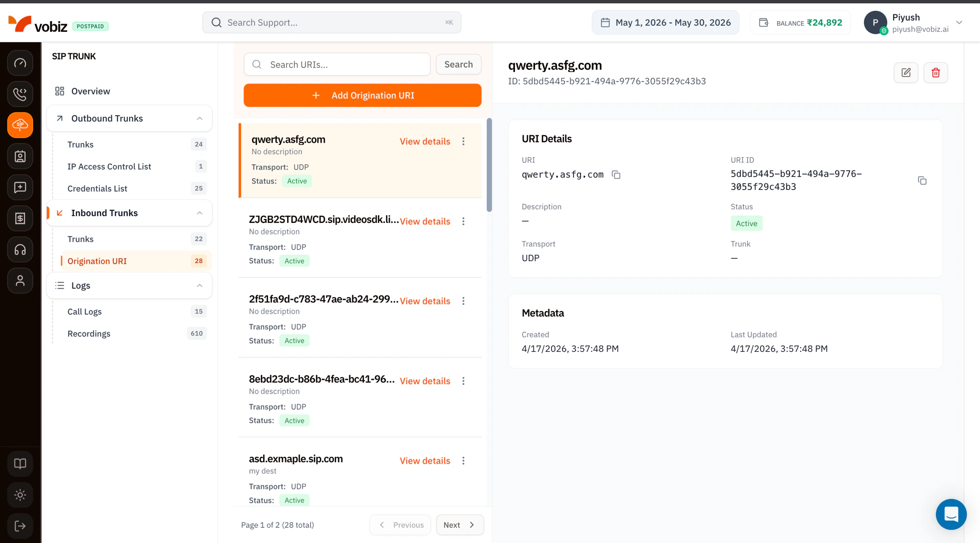Screen dimensions: 980x543
Task: Click the edit pencil icon for qwerty.asfg.com
Action: tap(906, 73)
